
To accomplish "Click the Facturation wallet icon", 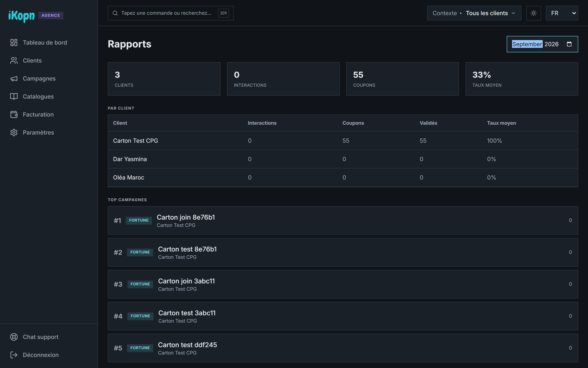I will pyautogui.click(x=14, y=115).
